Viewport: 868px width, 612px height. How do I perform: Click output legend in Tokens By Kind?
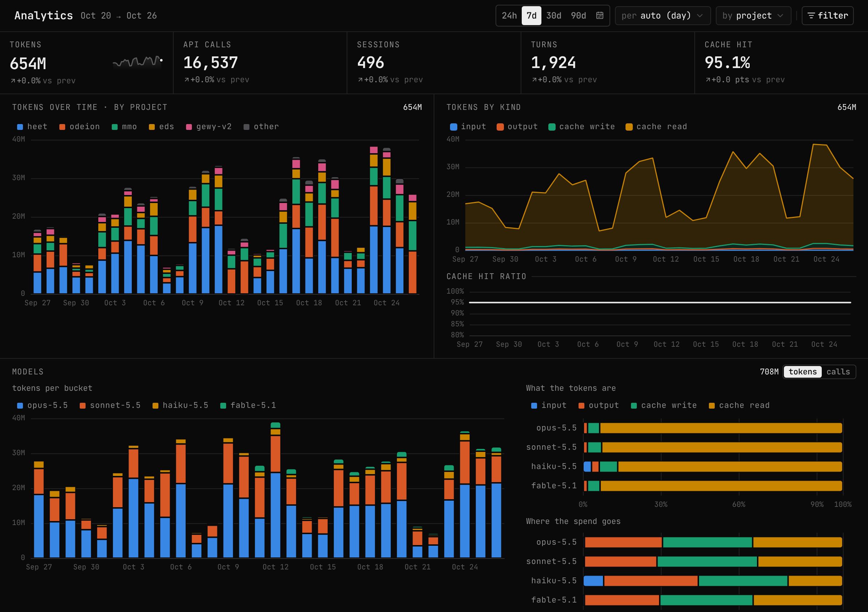(517, 127)
